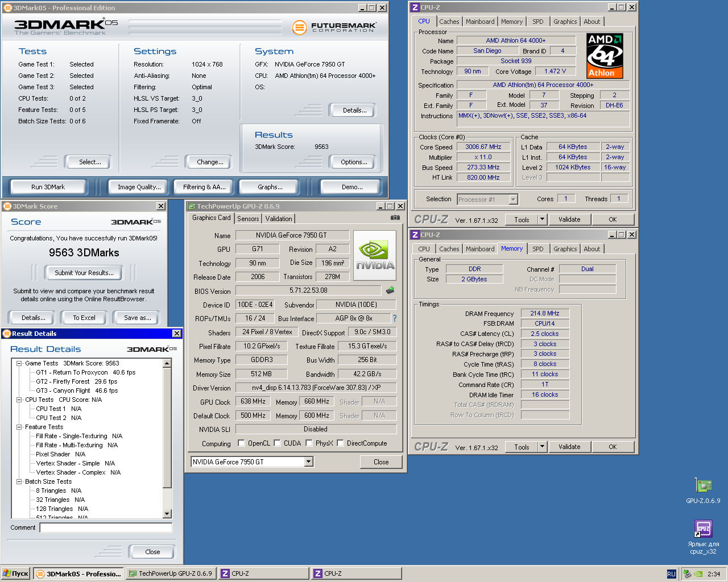728x582 pixels.
Task: Click the question mark beside Bus Interface
Action: coord(395,318)
